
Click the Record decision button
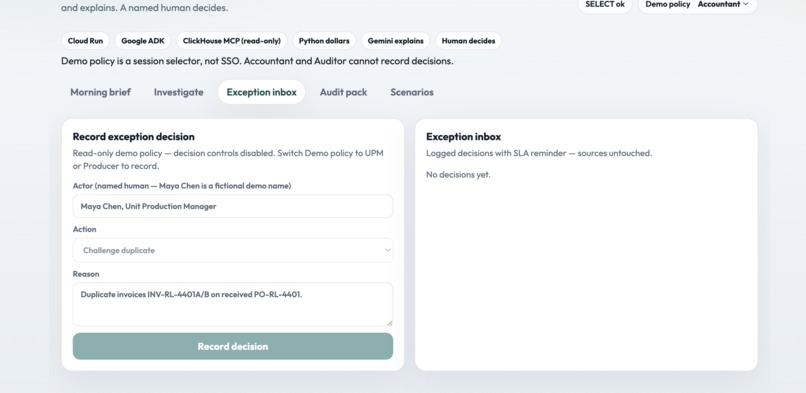tap(233, 346)
